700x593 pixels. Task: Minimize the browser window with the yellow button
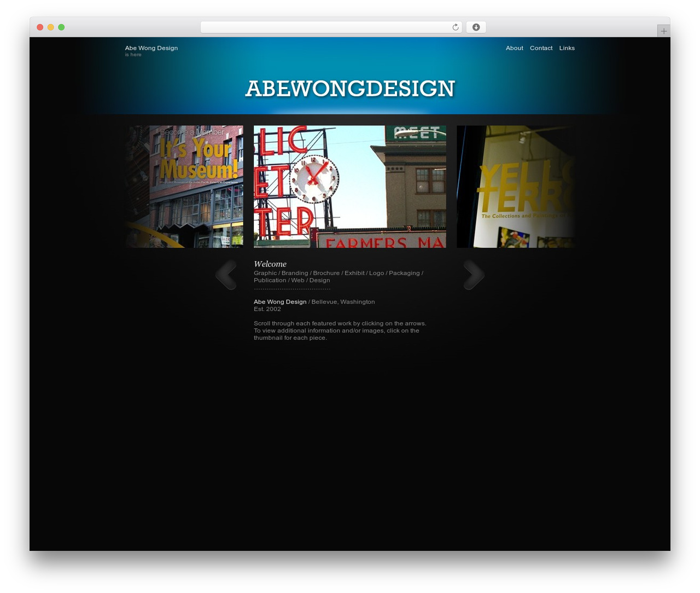click(50, 27)
